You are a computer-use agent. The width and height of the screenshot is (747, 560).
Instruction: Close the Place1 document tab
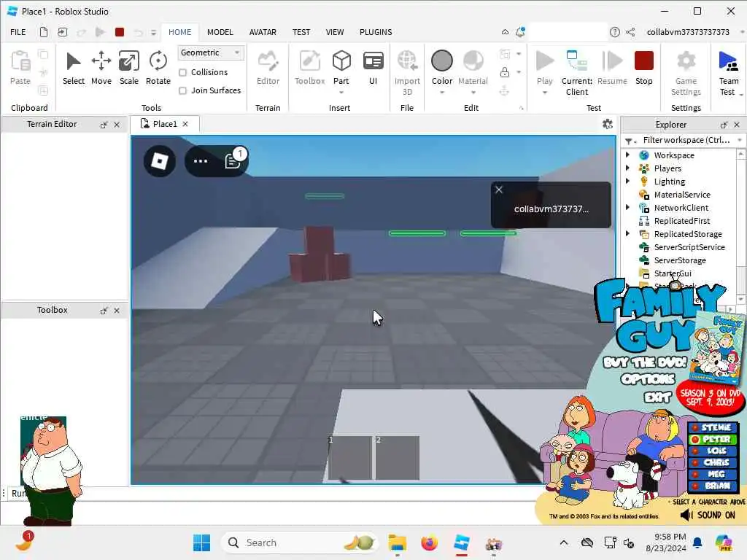pyautogui.click(x=185, y=124)
